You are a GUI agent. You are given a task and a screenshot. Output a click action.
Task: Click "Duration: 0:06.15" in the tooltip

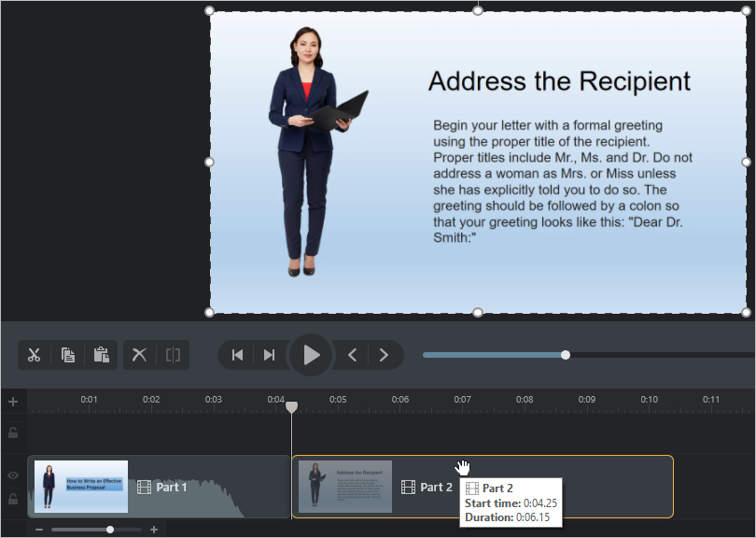507,517
